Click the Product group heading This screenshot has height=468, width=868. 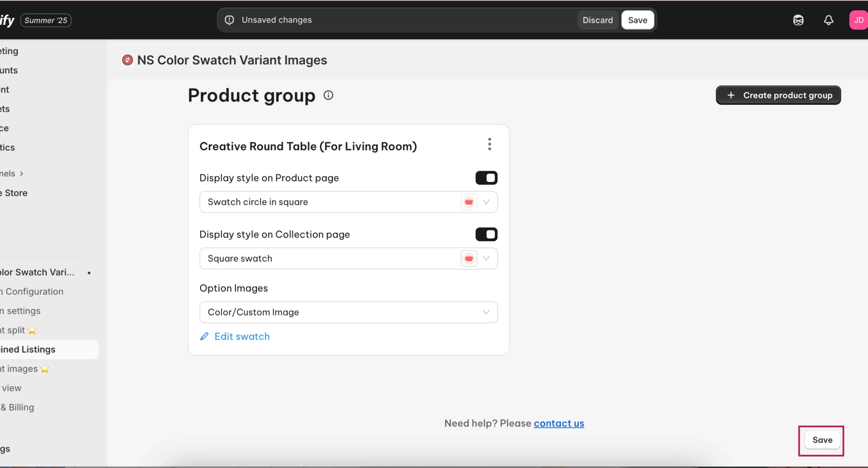[x=252, y=95]
